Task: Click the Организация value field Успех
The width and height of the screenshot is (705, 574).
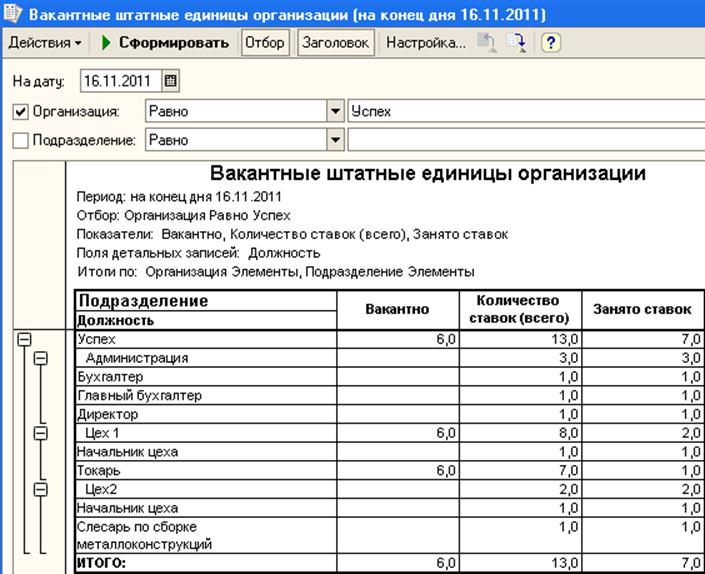Action: (x=526, y=111)
